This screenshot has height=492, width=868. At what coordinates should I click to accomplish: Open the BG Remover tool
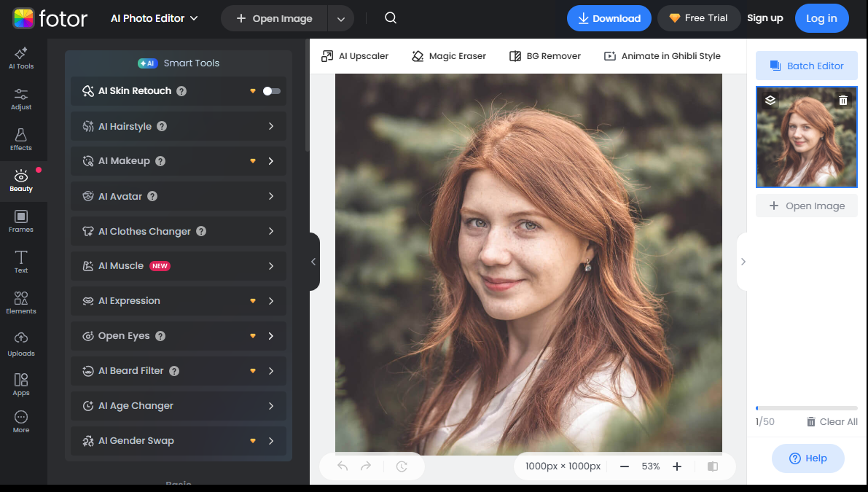pos(544,55)
